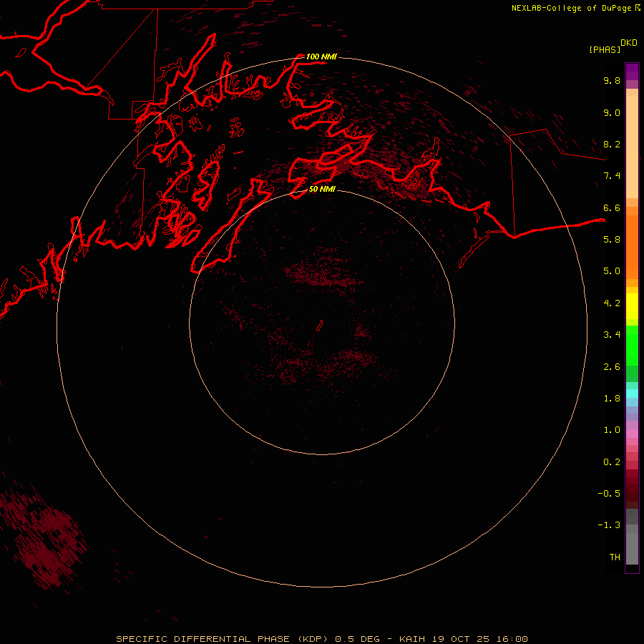Screen dimensions: 644x644
Task: Pick the bright green segment of the color bar
Action: tap(632, 346)
